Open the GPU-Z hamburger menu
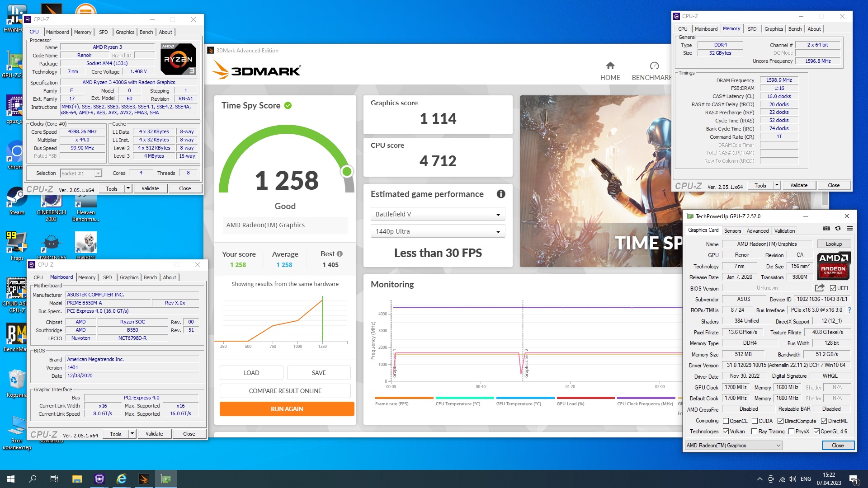The height and width of the screenshot is (488, 868). coord(849,229)
